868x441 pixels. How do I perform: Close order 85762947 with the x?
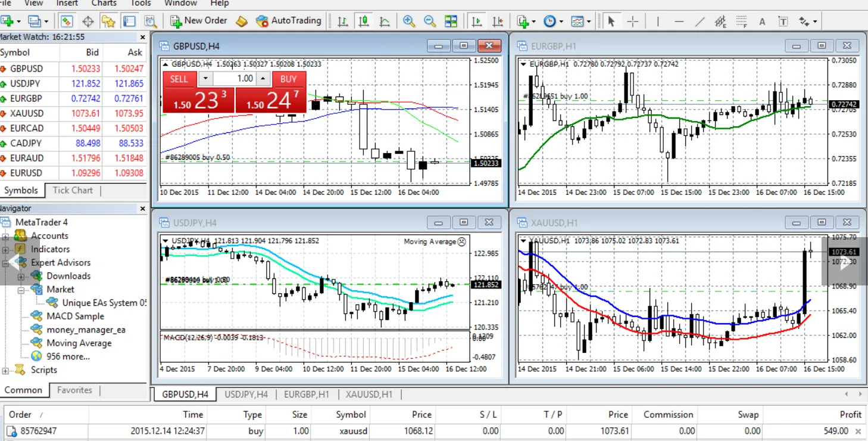(x=858, y=431)
